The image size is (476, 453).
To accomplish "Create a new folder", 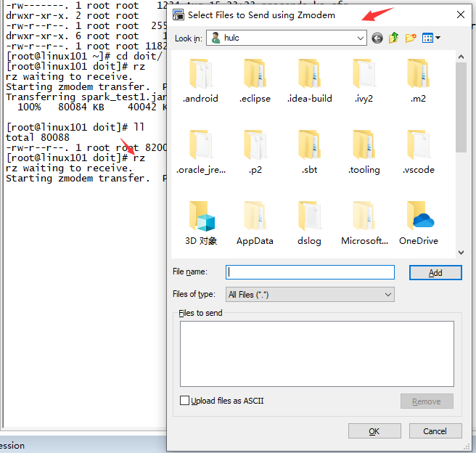I will click(x=411, y=38).
